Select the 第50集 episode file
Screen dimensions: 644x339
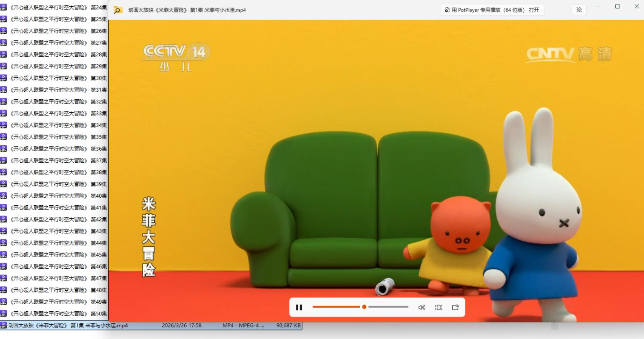coord(54,314)
